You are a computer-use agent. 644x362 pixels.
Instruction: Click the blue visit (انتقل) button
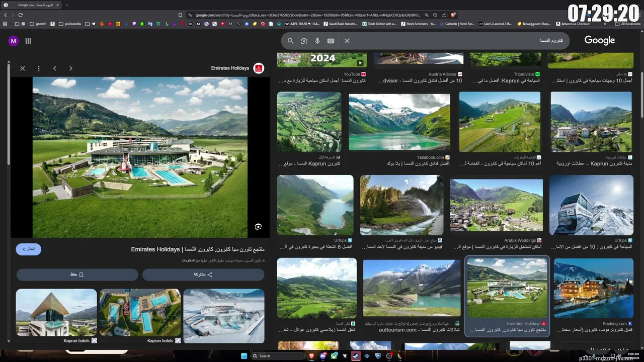coord(29,249)
